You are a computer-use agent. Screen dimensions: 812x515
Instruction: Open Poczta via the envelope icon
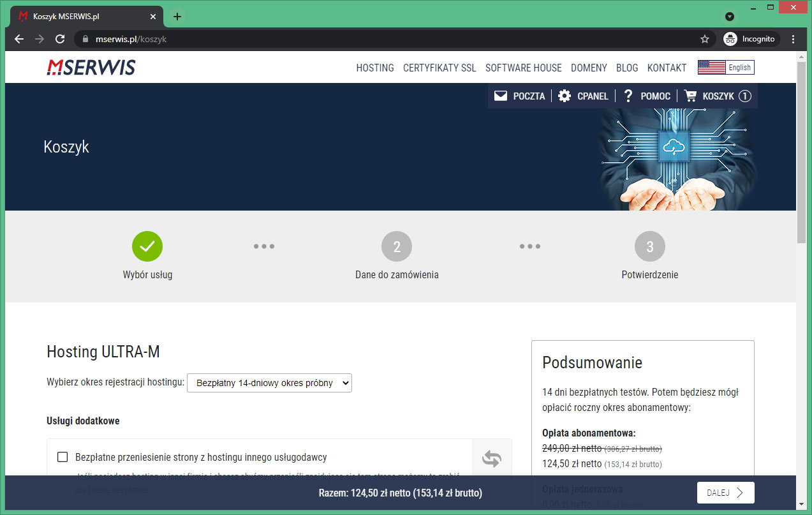tap(501, 96)
